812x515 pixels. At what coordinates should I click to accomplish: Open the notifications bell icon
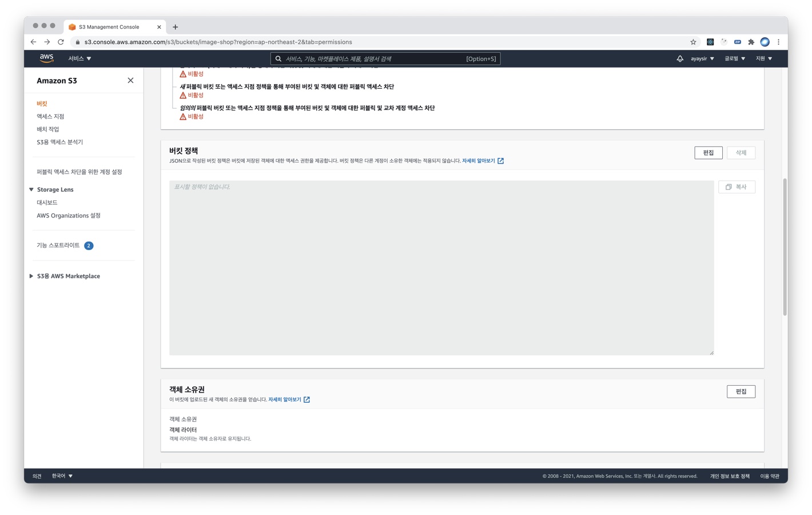pos(679,58)
